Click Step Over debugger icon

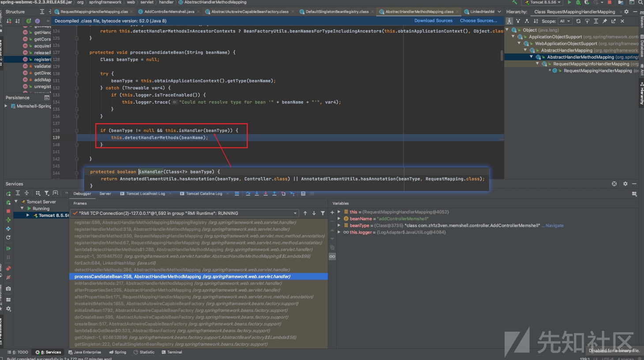tap(248, 194)
